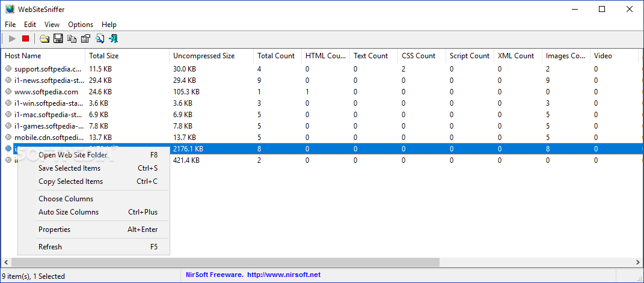The image size is (644, 283).
Task: Click the scrollbar left arrow
Action: (x=6, y=262)
